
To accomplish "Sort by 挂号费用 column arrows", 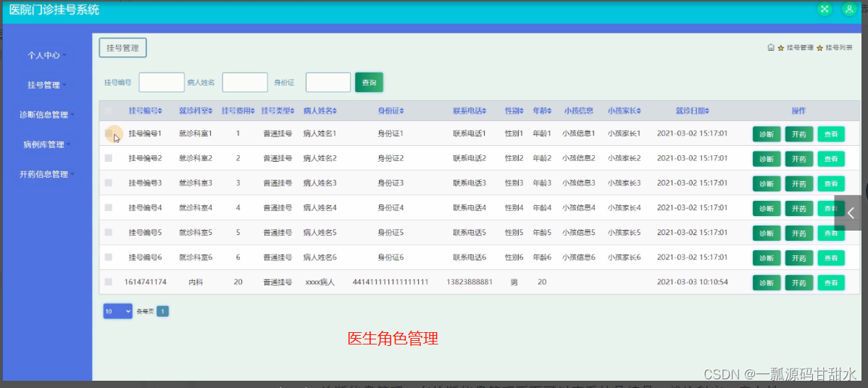I will pyautogui.click(x=253, y=111).
